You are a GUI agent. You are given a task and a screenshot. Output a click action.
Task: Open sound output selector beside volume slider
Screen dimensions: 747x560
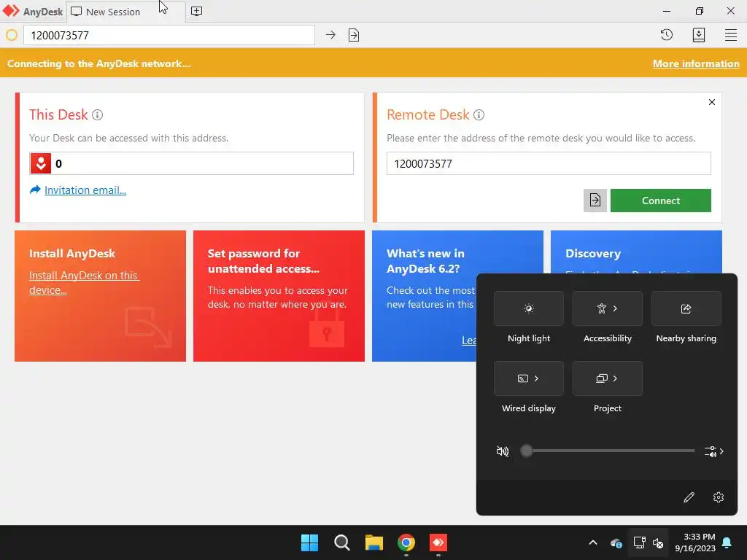713,451
